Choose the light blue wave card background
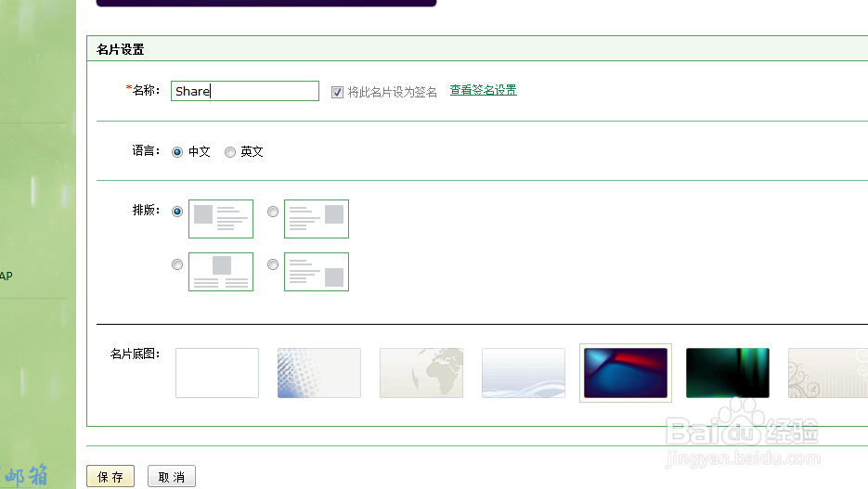 524,373
